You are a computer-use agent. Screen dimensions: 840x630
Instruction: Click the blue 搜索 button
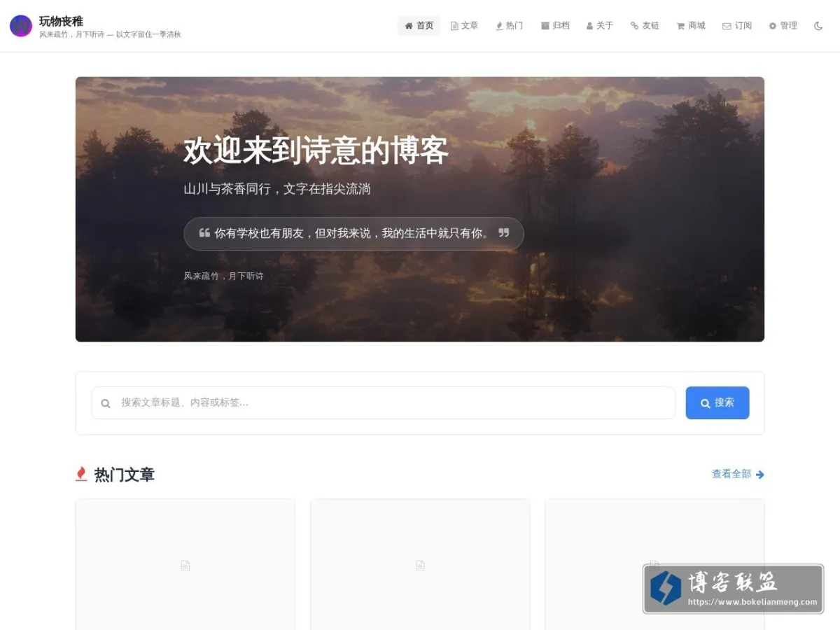click(717, 402)
